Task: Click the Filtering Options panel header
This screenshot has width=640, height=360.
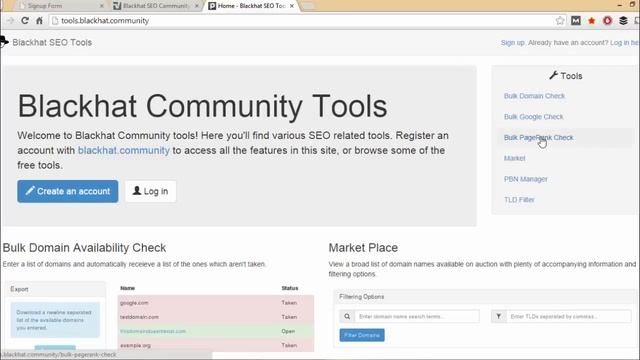Action: pyautogui.click(x=486, y=297)
